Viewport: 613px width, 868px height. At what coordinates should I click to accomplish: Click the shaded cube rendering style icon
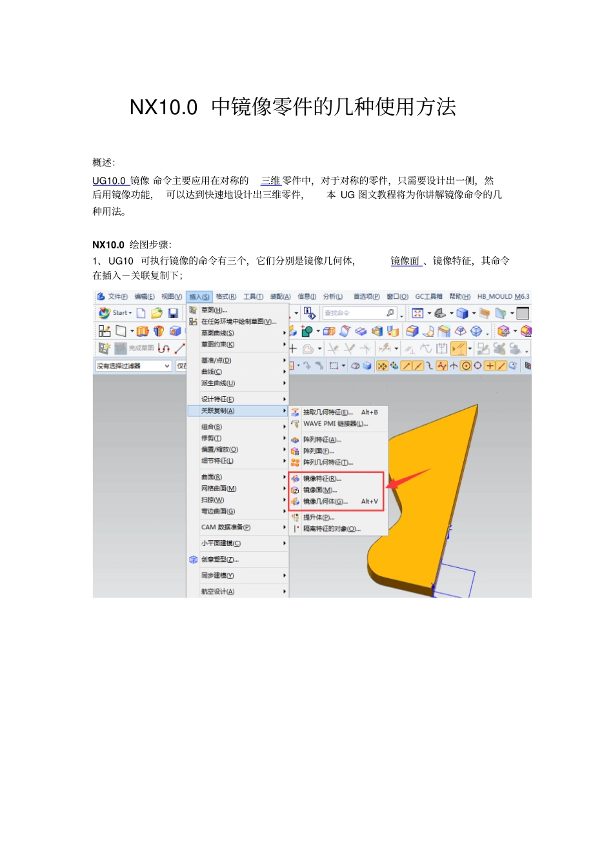click(x=462, y=313)
